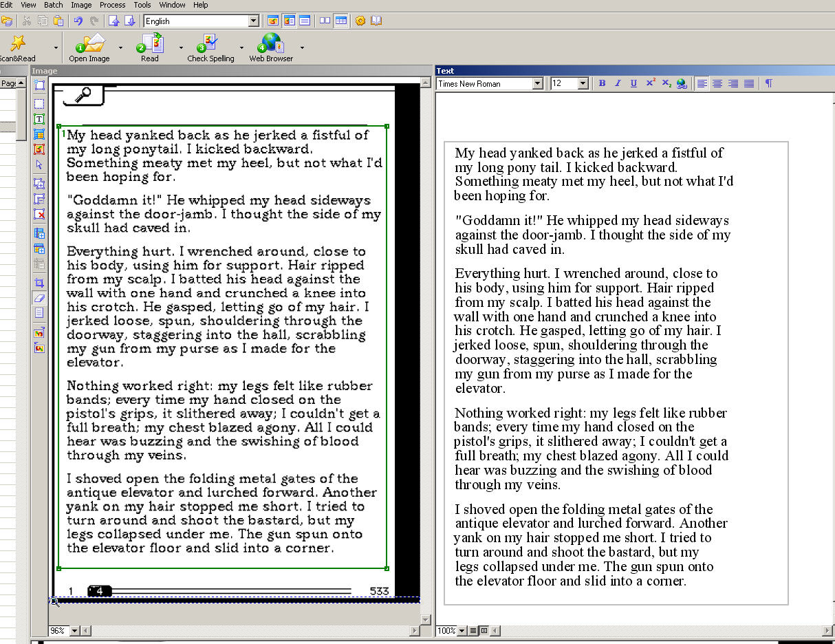Click the Image pane horizontal scrollbar

click(250, 630)
